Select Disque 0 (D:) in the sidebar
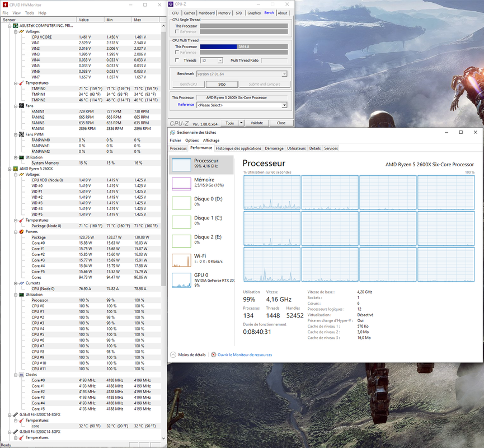This screenshot has height=448, width=484. [202, 203]
